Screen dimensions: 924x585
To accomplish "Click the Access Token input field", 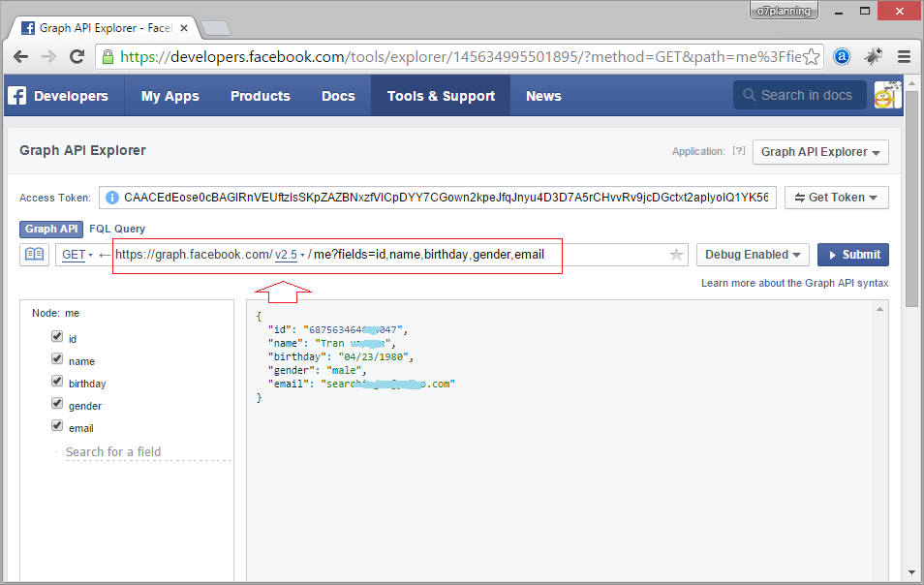I will 437,198.
